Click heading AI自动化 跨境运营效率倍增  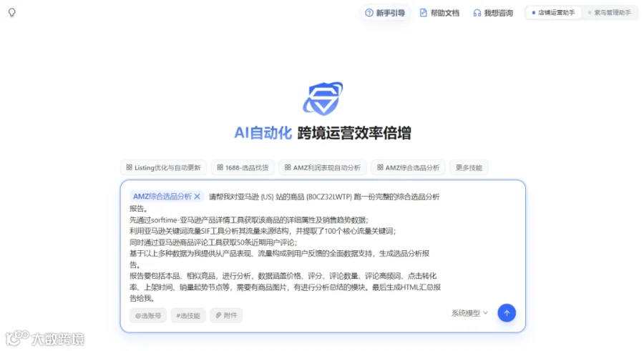[323, 133]
